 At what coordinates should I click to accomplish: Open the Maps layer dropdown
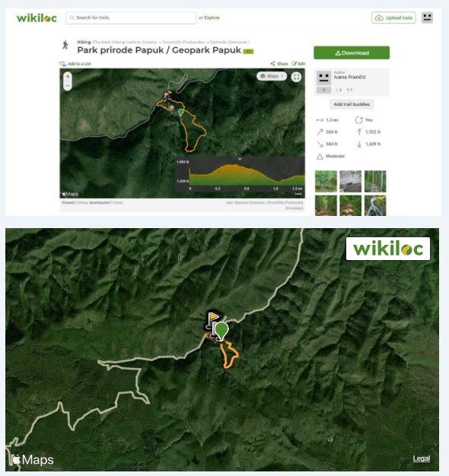272,76
